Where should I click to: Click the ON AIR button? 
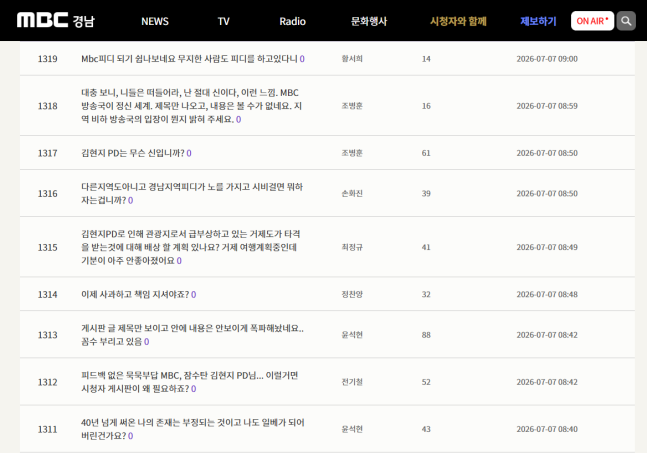(x=592, y=21)
